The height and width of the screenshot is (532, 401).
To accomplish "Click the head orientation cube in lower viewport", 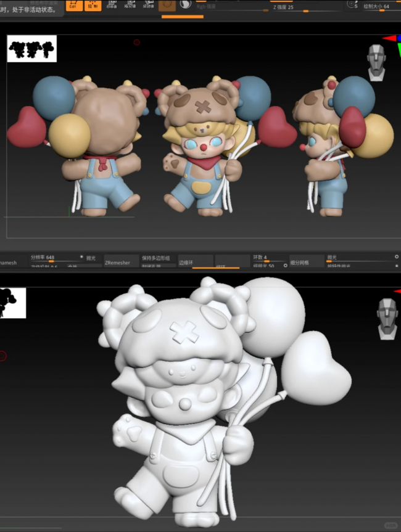I will pyautogui.click(x=387, y=318).
